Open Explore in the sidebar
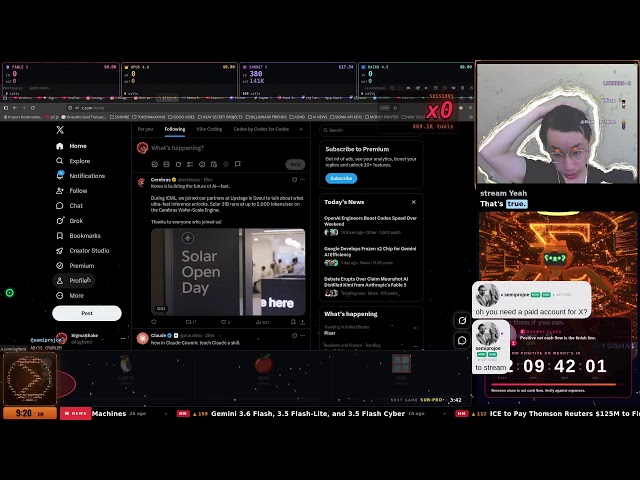Viewport: 640px width, 480px height. point(73,161)
